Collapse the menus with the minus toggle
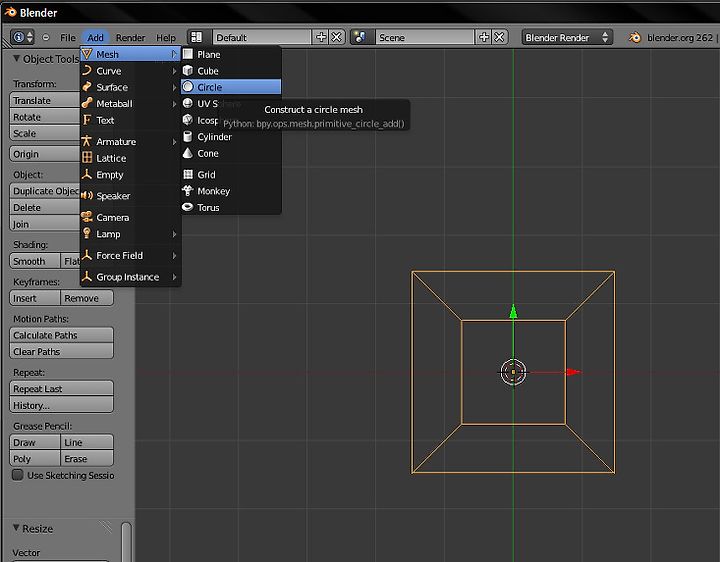 (x=46, y=37)
